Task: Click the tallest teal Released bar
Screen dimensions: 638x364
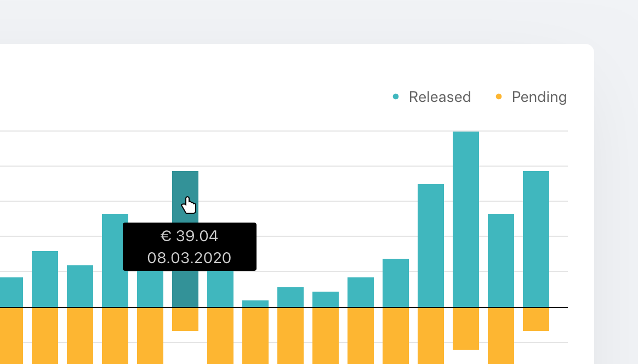Action: click(466, 219)
